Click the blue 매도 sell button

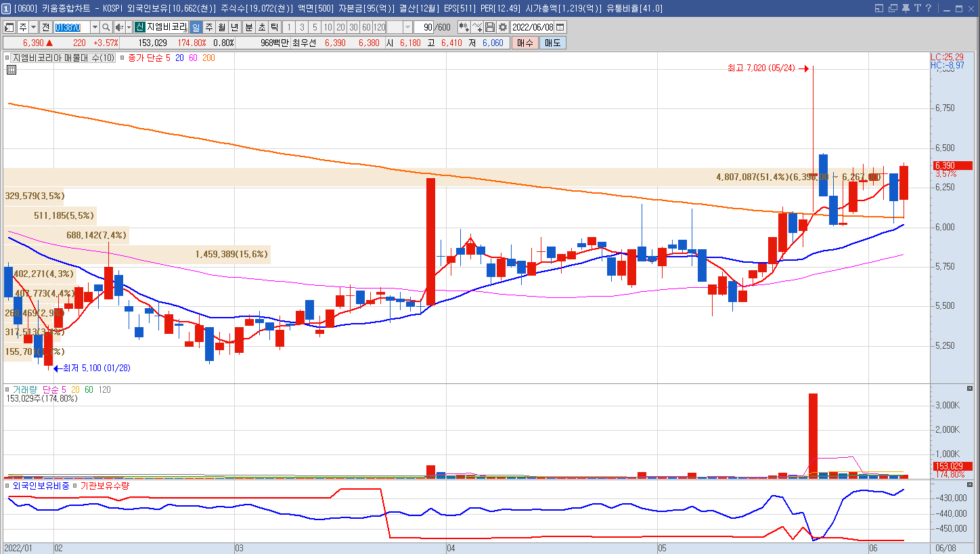tap(553, 43)
